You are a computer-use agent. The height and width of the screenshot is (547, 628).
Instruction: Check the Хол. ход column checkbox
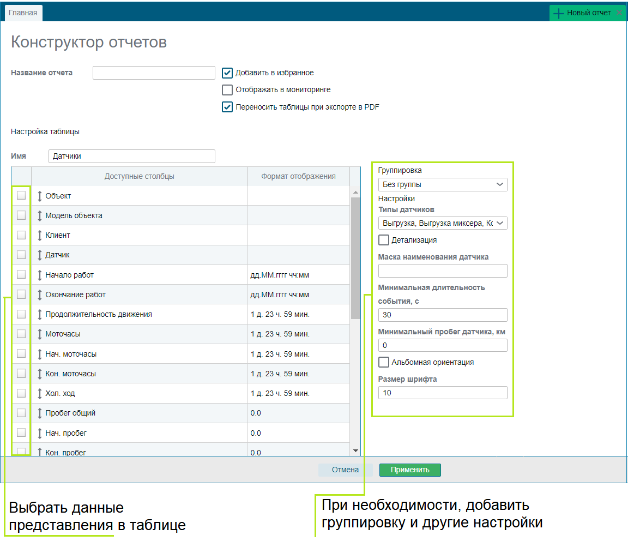(x=22, y=393)
